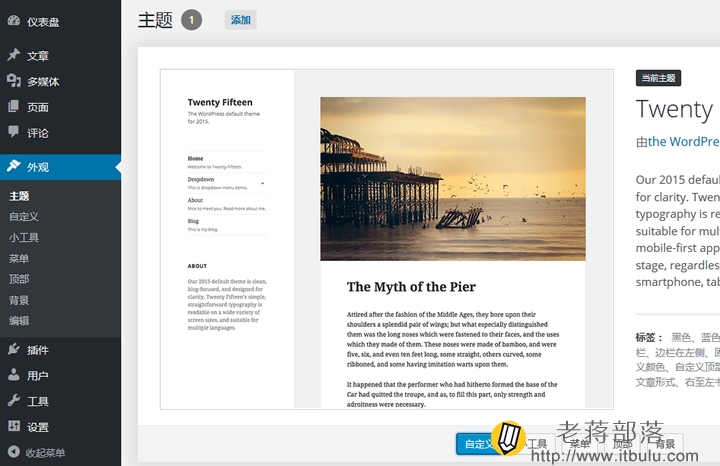Select the 用户 user icon

click(x=14, y=375)
